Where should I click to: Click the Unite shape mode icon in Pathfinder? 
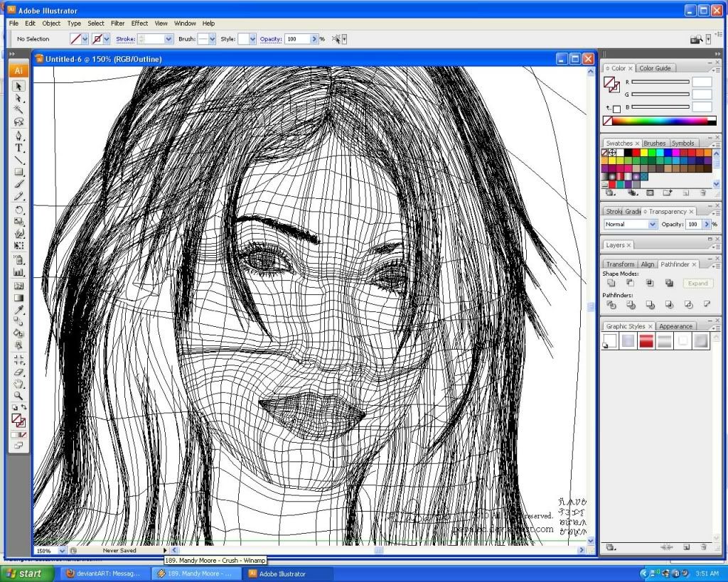click(x=611, y=283)
